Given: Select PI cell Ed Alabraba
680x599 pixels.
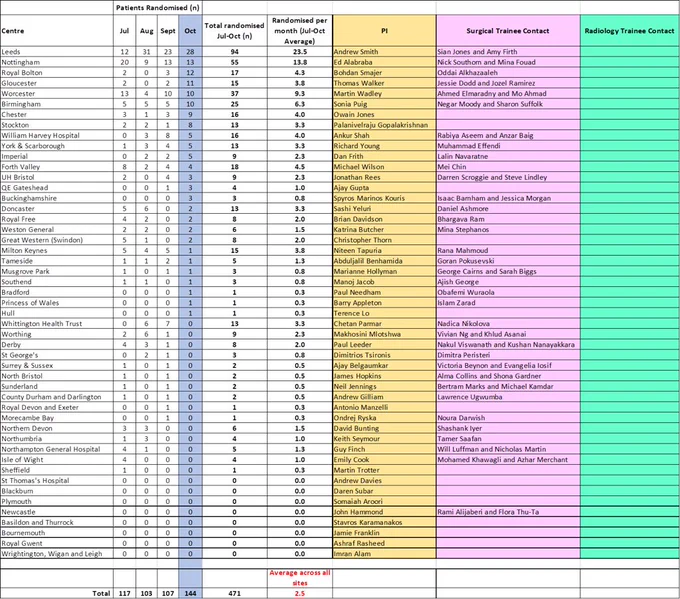Looking at the screenshot, I should pos(384,62).
